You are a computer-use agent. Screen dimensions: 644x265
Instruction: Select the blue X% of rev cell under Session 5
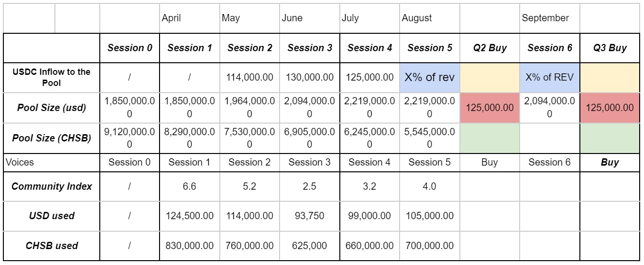(429, 77)
